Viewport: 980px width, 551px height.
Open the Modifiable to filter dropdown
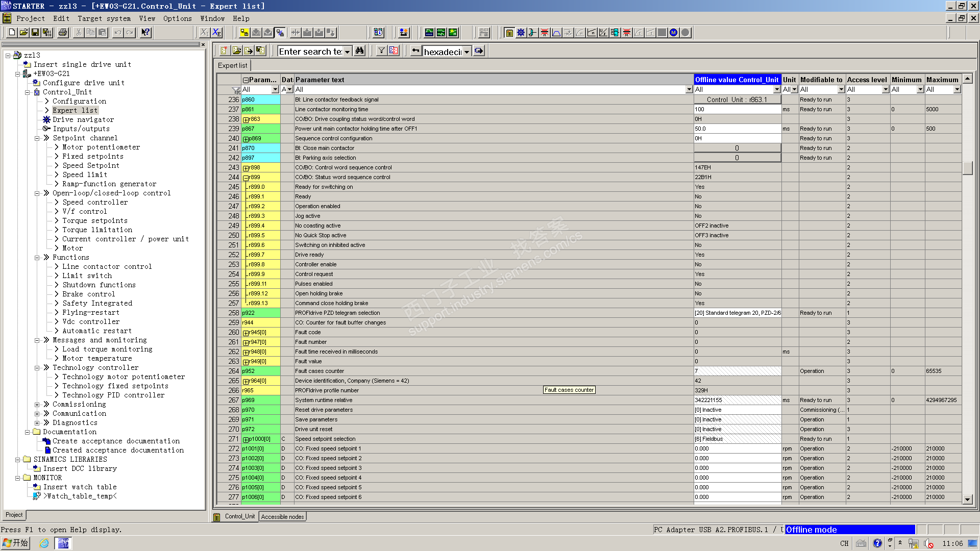click(x=841, y=89)
